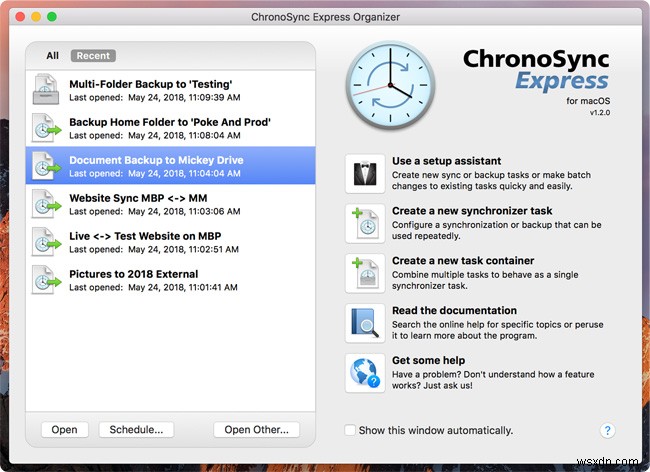Screen dimensions: 650x472
Task: Click the Multi-Folder Backup container icon
Action: click(46, 89)
